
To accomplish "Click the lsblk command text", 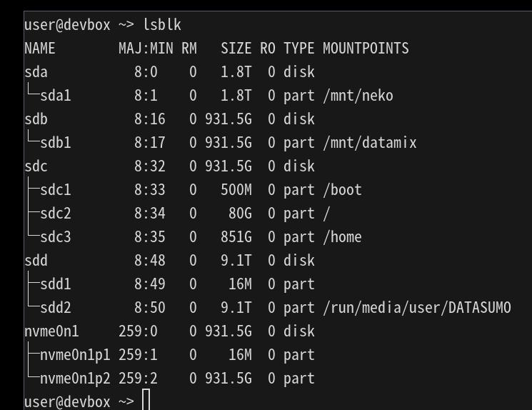I will (162, 25).
